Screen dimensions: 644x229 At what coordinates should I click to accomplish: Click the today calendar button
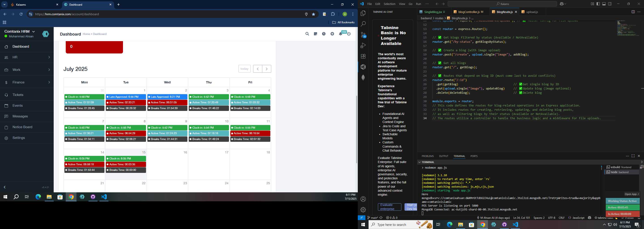pyautogui.click(x=244, y=69)
